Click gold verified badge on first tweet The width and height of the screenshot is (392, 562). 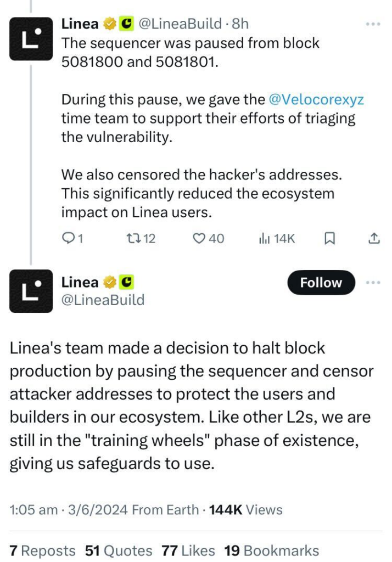tap(110, 24)
